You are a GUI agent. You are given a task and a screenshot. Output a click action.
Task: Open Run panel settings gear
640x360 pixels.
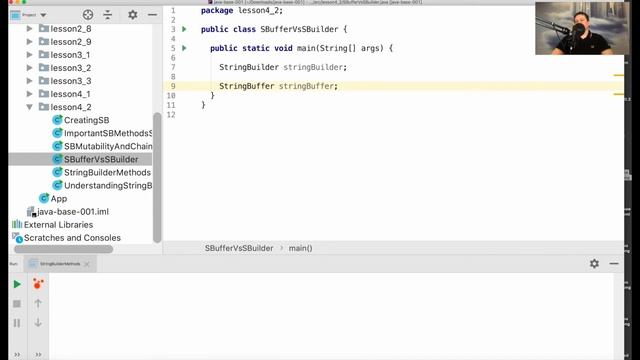594,264
